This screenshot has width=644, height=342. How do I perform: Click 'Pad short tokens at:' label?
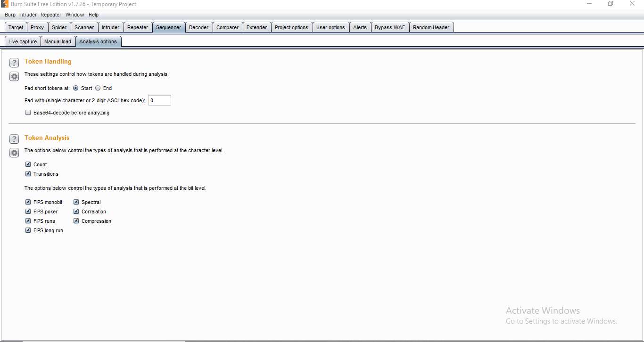(x=47, y=88)
